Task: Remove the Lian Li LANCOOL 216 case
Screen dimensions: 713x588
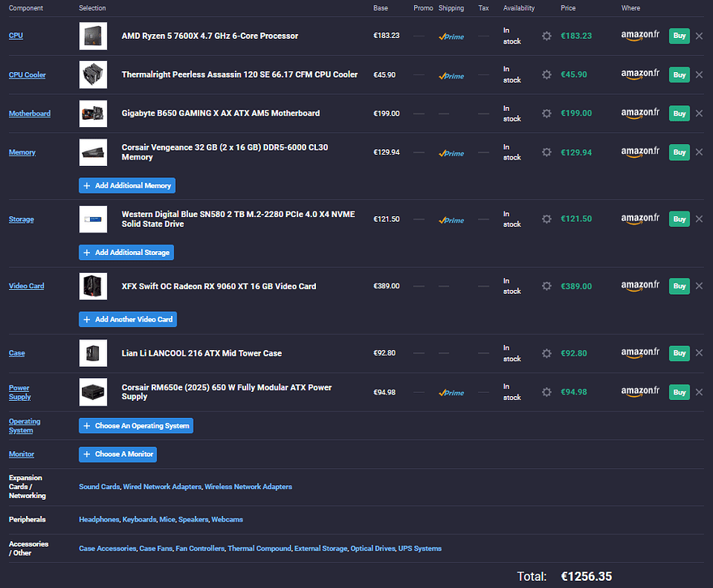Action: tap(699, 353)
